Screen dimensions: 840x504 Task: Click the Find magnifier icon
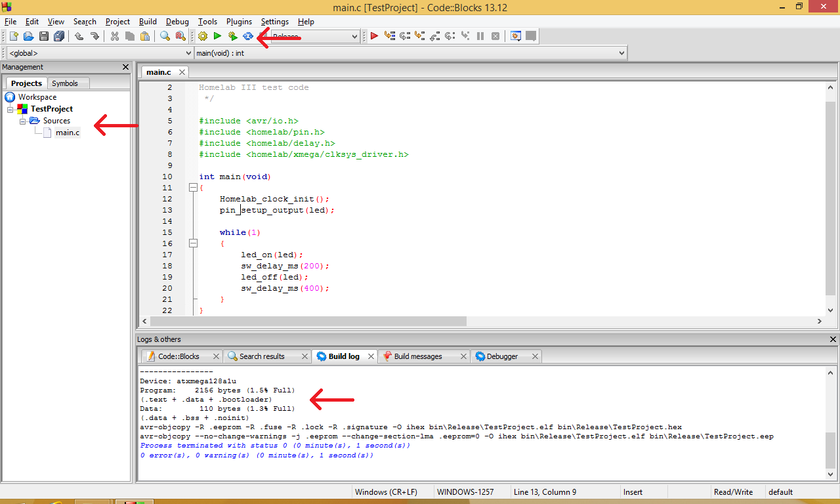[165, 36]
